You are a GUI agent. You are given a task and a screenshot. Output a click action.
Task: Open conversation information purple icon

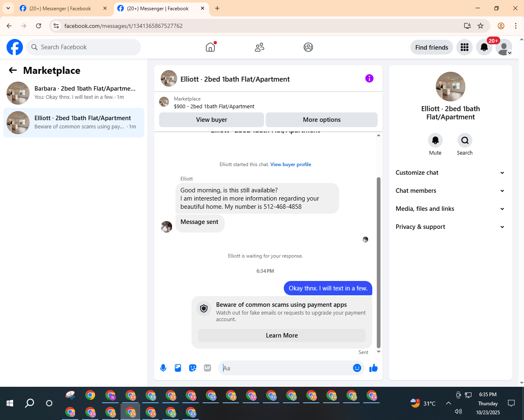[369, 78]
